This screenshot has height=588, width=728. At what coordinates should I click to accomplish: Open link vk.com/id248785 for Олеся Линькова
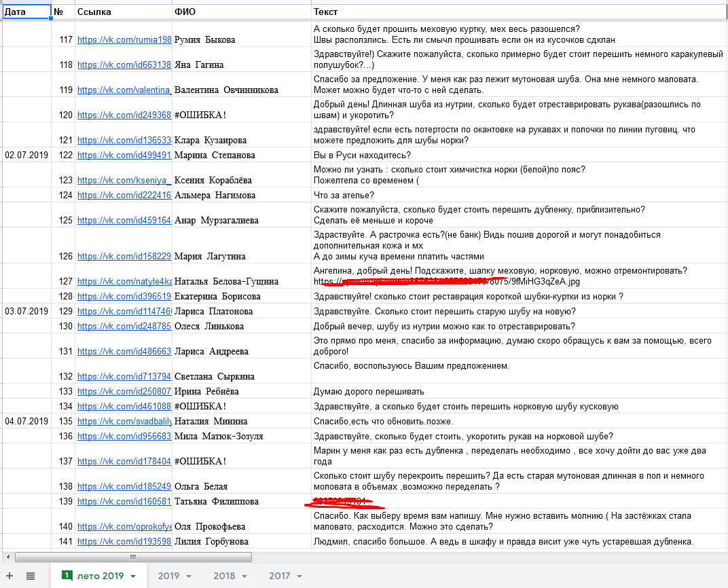(x=124, y=326)
